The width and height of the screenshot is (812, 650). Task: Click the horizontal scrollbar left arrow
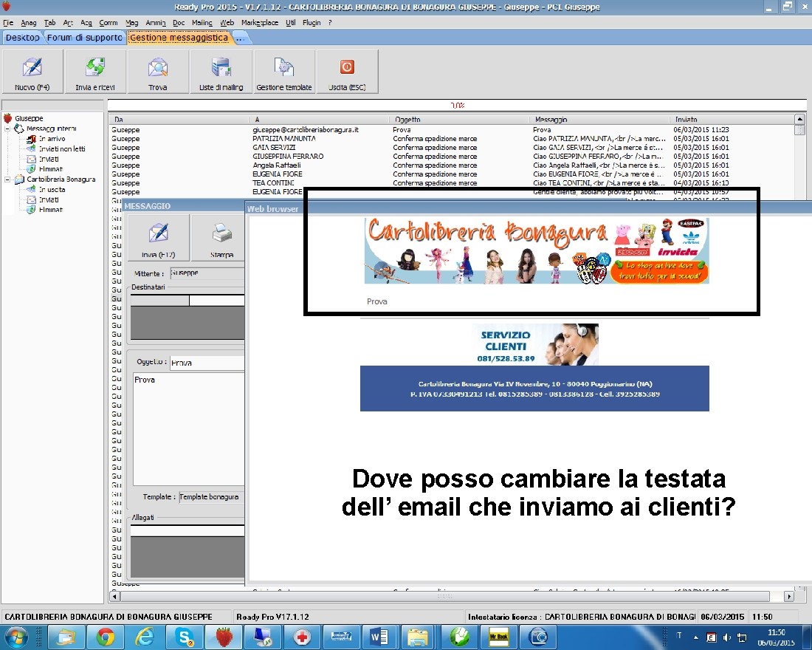click(114, 597)
